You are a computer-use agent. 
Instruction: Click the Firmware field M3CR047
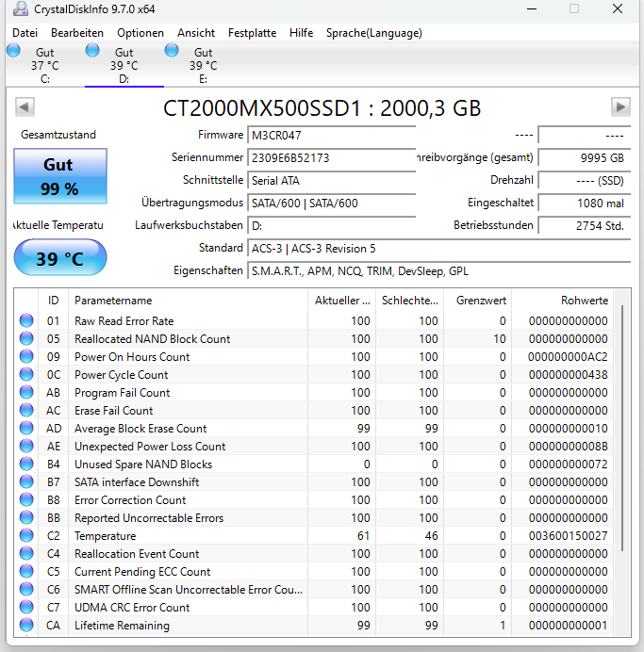pos(332,135)
